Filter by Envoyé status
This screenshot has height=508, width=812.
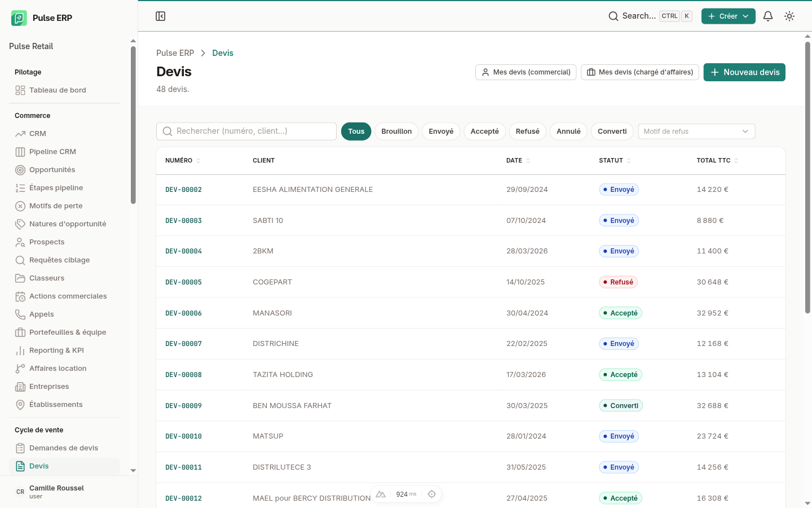[441, 132]
